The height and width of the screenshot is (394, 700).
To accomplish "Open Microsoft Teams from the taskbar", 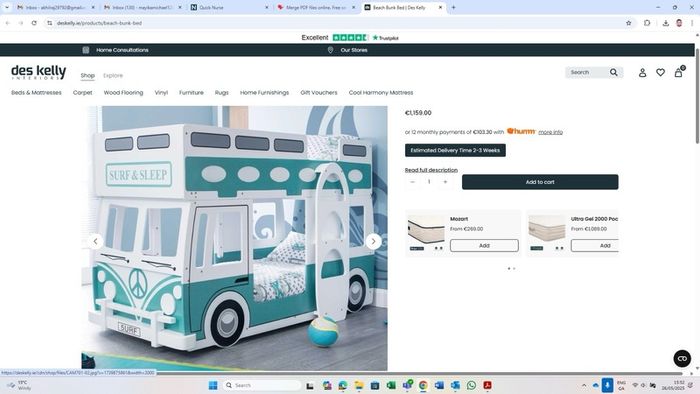I will click(x=407, y=385).
